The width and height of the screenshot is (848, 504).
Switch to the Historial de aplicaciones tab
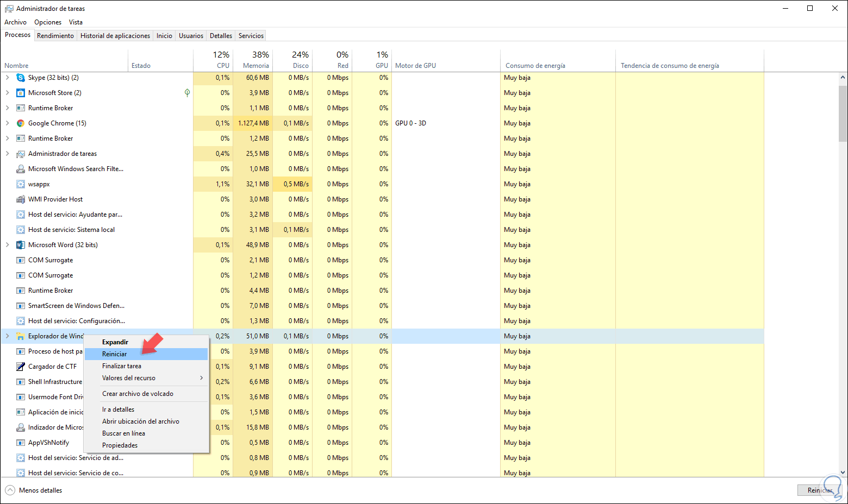(x=115, y=36)
